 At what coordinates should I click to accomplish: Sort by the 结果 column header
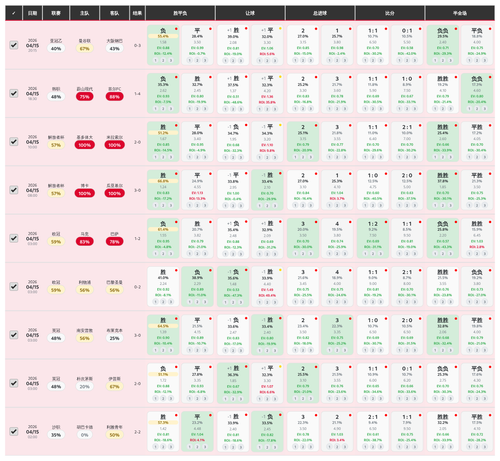coord(137,13)
